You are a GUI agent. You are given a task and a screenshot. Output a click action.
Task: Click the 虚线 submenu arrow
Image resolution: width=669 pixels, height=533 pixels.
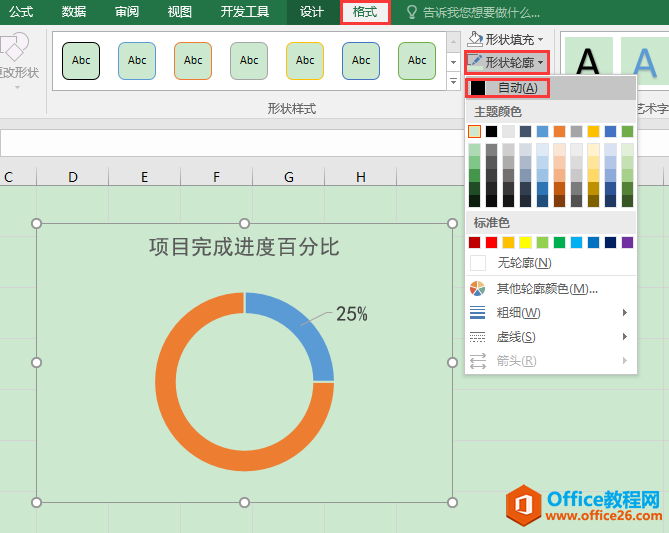point(625,337)
